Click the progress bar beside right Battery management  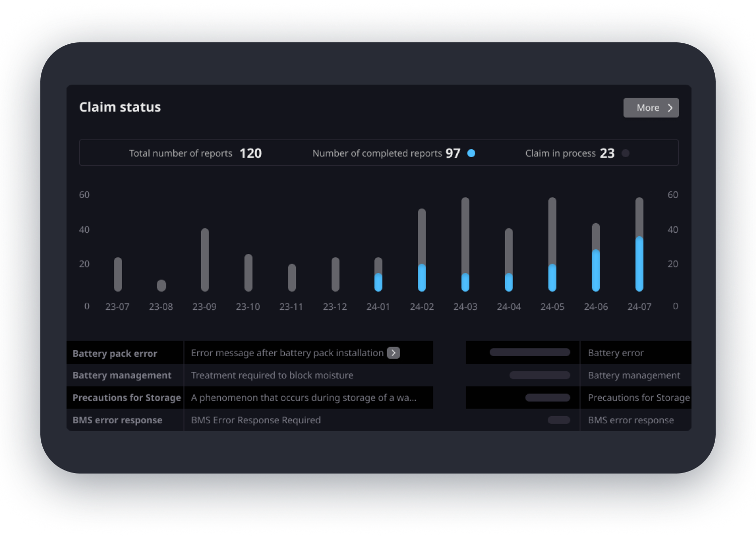[540, 375]
